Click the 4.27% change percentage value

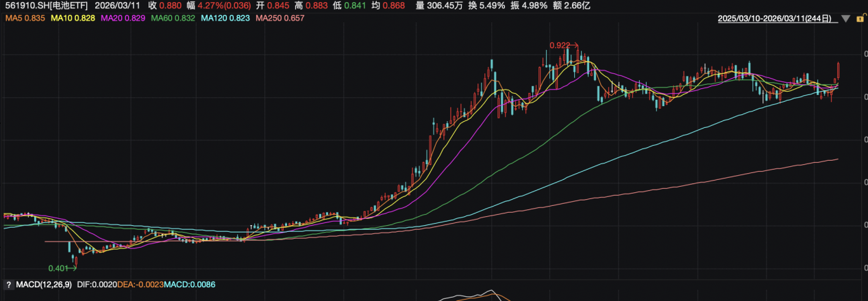pos(210,5)
